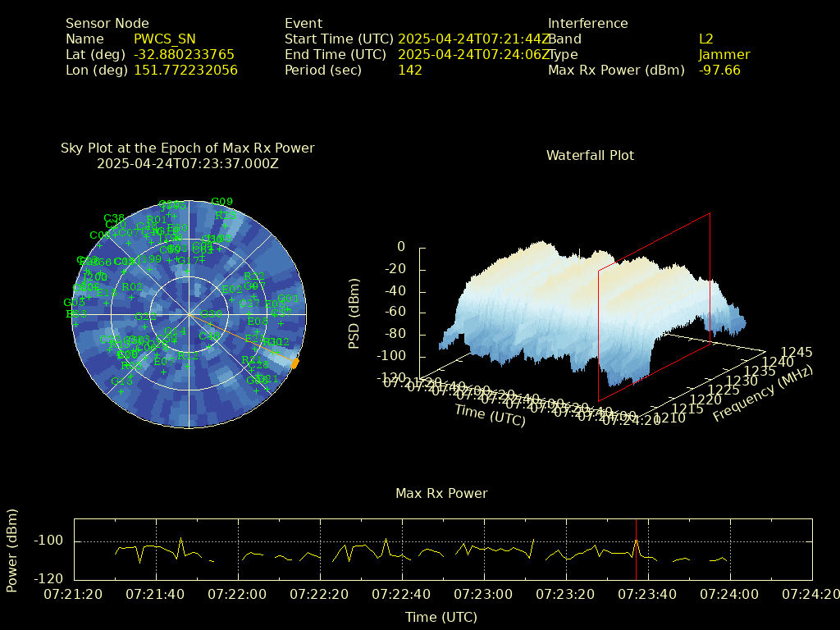Screen dimensions: 840x630
Task: Select the L2 band value
Action: [x=706, y=39]
